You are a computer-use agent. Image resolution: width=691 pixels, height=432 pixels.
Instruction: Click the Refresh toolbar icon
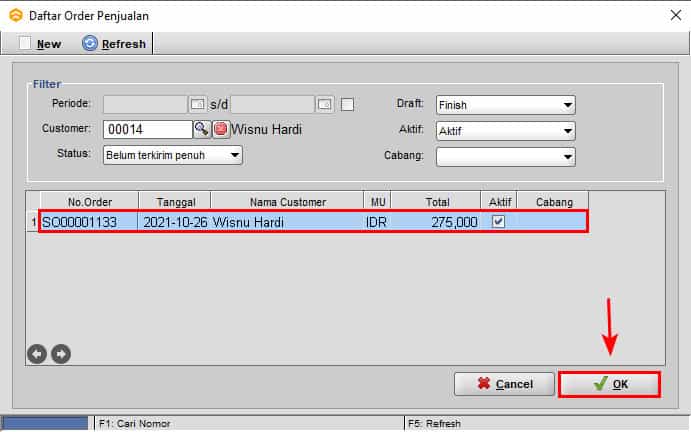click(90, 43)
